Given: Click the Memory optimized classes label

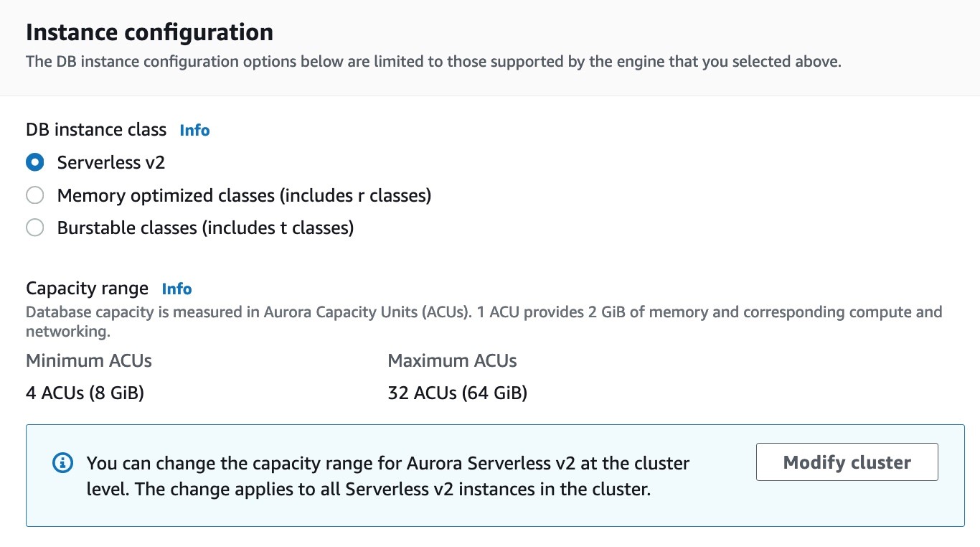Looking at the screenshot, I should (x=244, y=195).
